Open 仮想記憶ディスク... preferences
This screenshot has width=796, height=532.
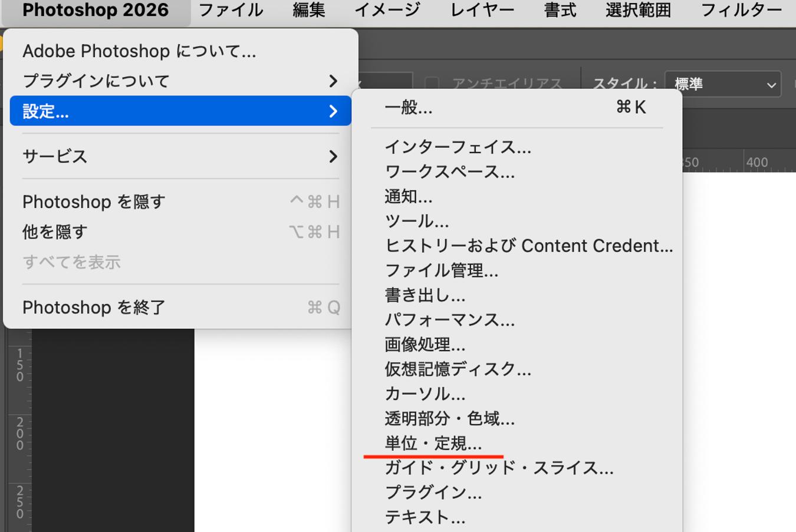pos(517,369)
